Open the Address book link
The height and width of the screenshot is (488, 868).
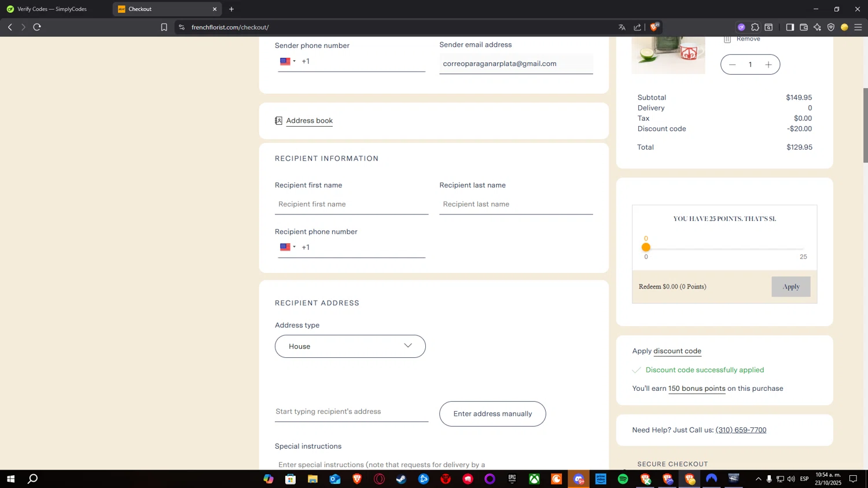pyautogui.click(x=310, y=121)
